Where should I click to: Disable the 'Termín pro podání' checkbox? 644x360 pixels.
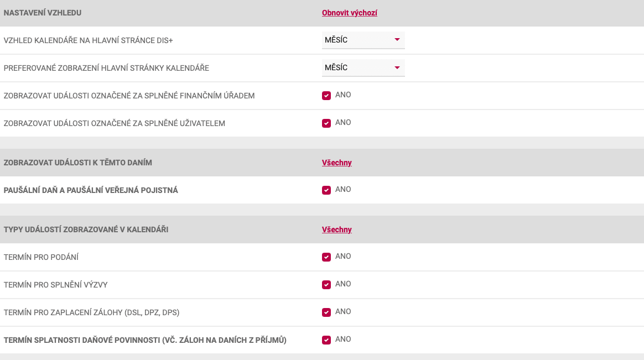point(326,257)
